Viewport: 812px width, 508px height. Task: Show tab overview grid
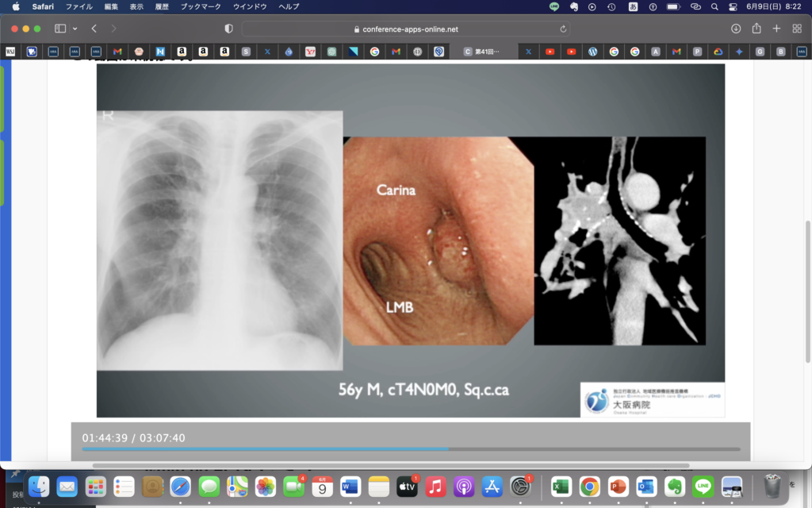pos(797,29)
